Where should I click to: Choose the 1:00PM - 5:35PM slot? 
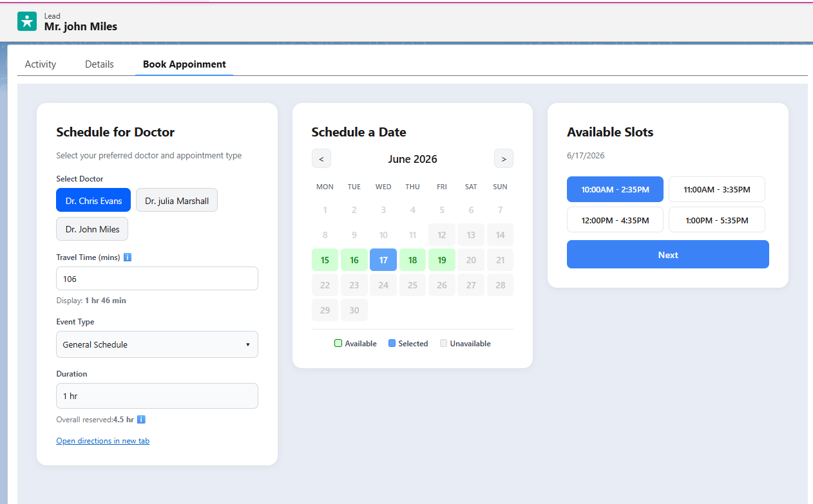[717, 219]
